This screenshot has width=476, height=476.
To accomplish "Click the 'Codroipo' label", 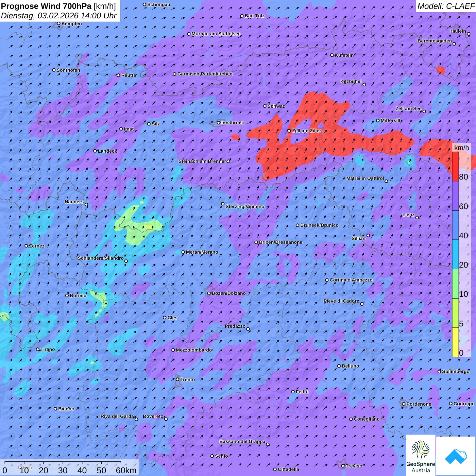I will (464, 404).
